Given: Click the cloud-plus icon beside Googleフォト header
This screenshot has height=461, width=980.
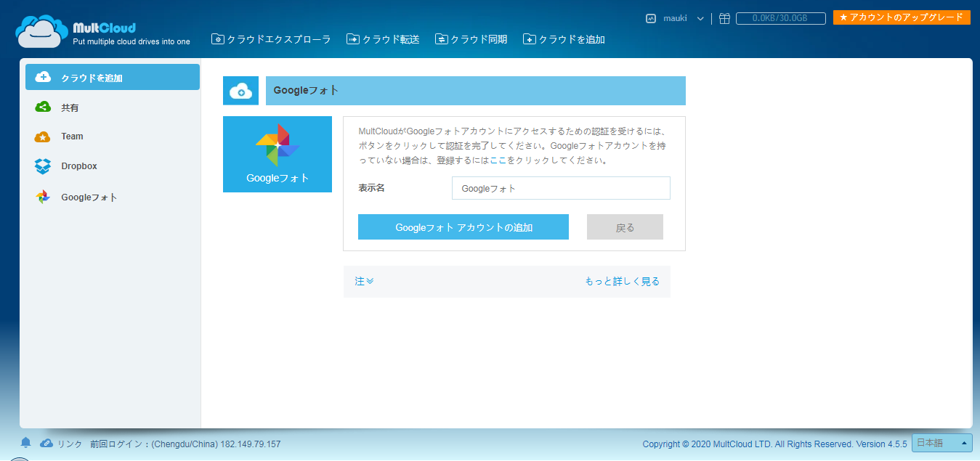Looking at the screenshot, I should click(240, 91).
